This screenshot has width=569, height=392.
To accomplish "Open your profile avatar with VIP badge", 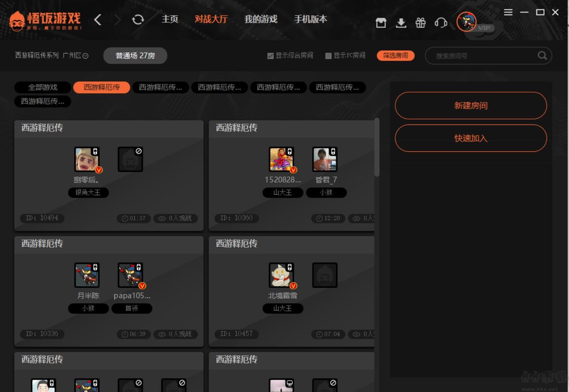I will (x=466, y=22).
